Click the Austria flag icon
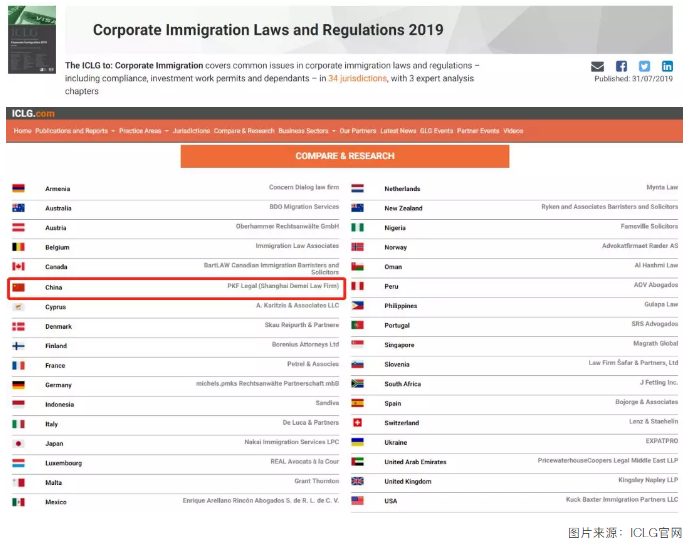 coord(18,227)
